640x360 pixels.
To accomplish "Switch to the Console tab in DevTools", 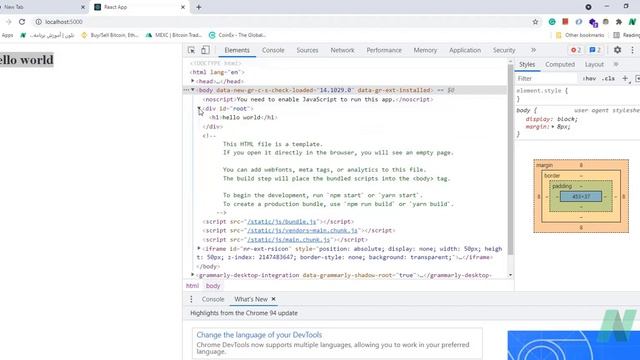I will [273, 50].
